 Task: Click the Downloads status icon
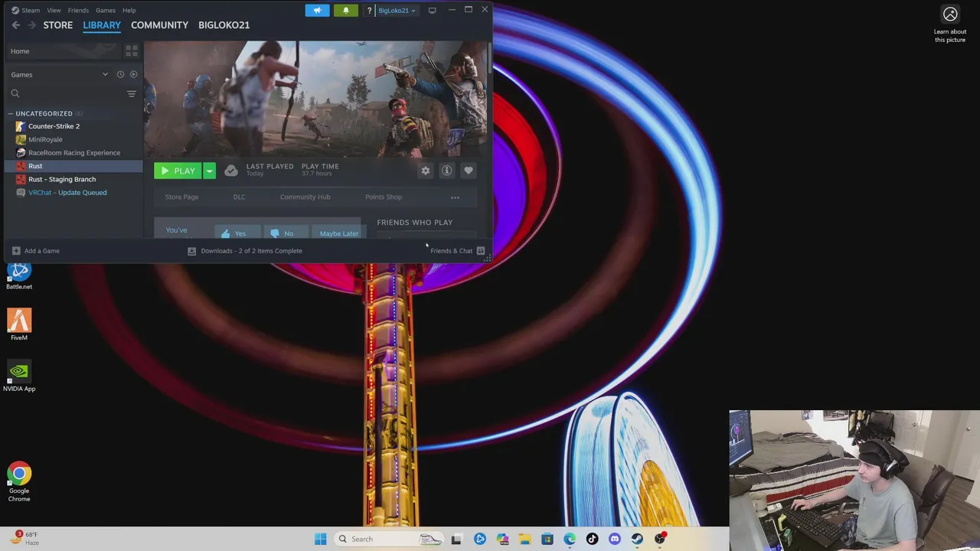coord(192,251)
